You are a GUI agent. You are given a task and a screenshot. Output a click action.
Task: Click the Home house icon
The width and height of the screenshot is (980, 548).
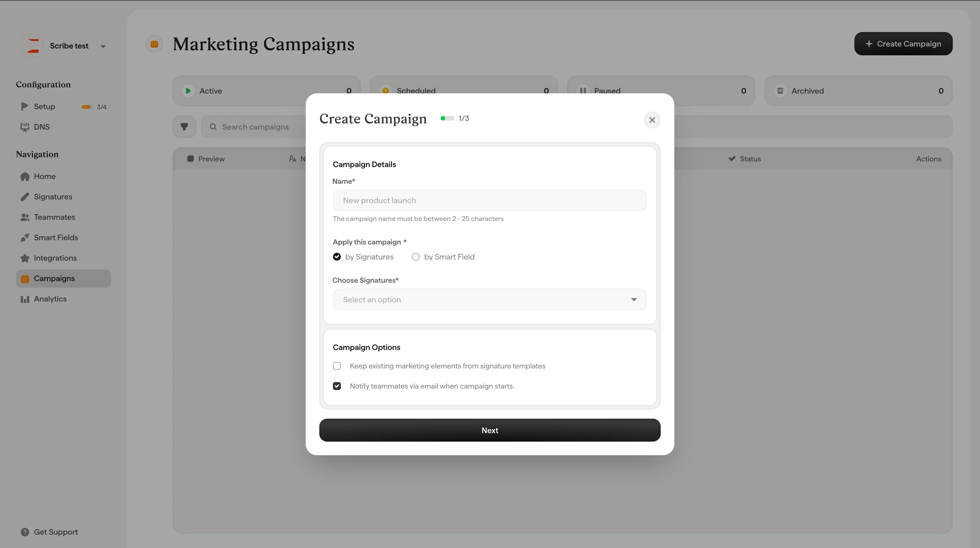coord(25,177)
